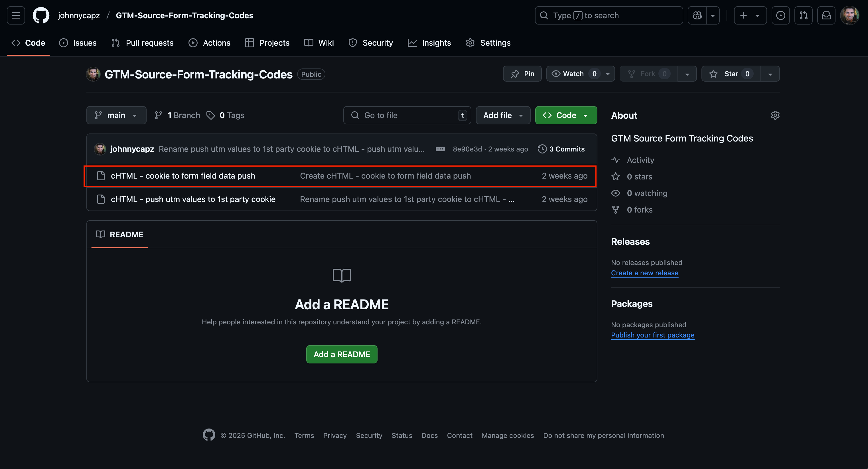This screenshot has height=469, width=868.
Task: Click Create a new release link
Action: [x=645, y=273]
